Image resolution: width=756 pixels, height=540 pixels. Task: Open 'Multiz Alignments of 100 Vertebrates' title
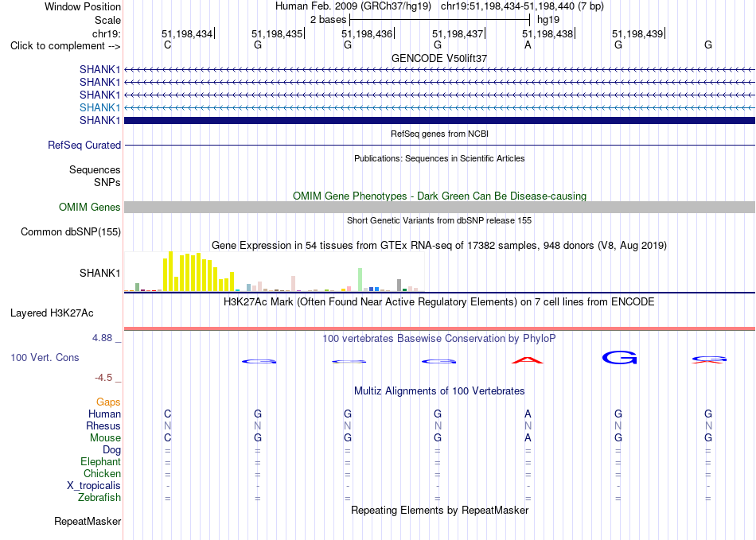tap(439, 391)
